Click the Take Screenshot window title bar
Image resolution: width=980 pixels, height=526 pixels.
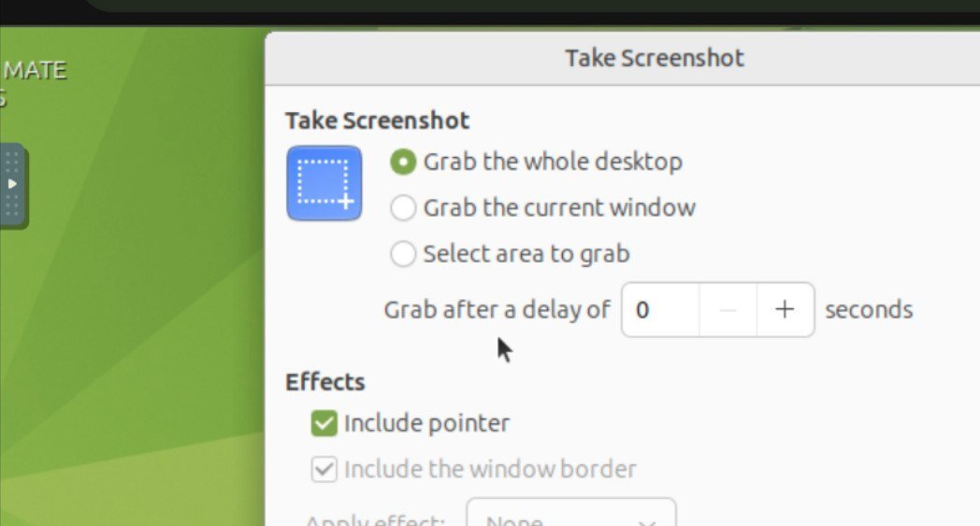[x=655, y=58]
